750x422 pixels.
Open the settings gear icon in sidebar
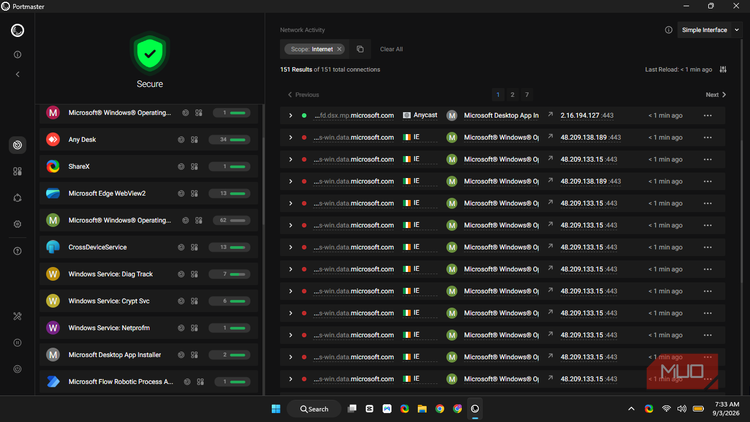(x=17, y=224)
